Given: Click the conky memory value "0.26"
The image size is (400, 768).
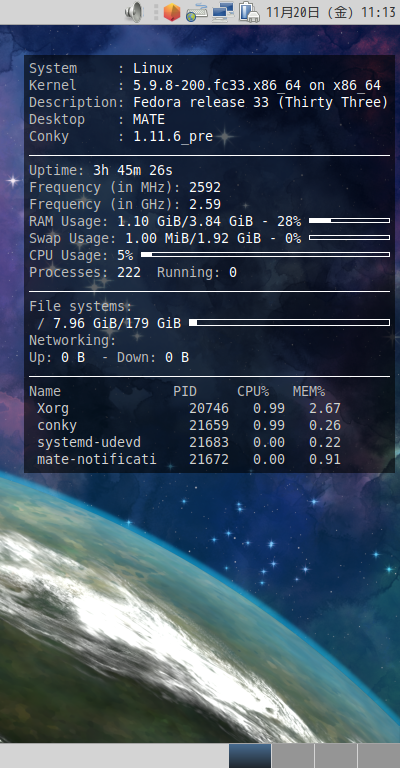Looking at the screenshot, I should click(x=325, y=425).
